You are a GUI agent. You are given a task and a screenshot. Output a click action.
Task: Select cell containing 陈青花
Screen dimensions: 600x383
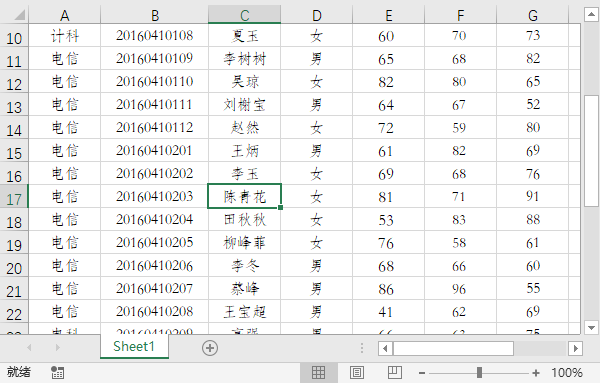click(x=245, y=196)
